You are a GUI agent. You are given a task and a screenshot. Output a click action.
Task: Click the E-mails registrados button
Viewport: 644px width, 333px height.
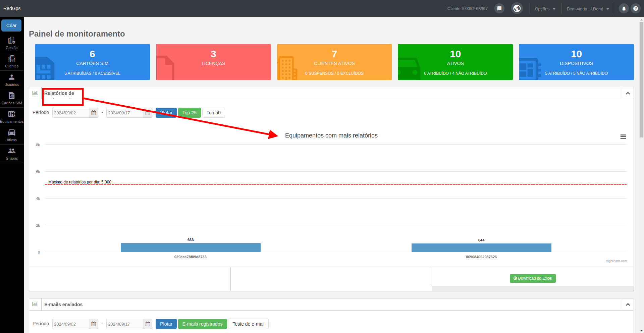tap(203, 324)
